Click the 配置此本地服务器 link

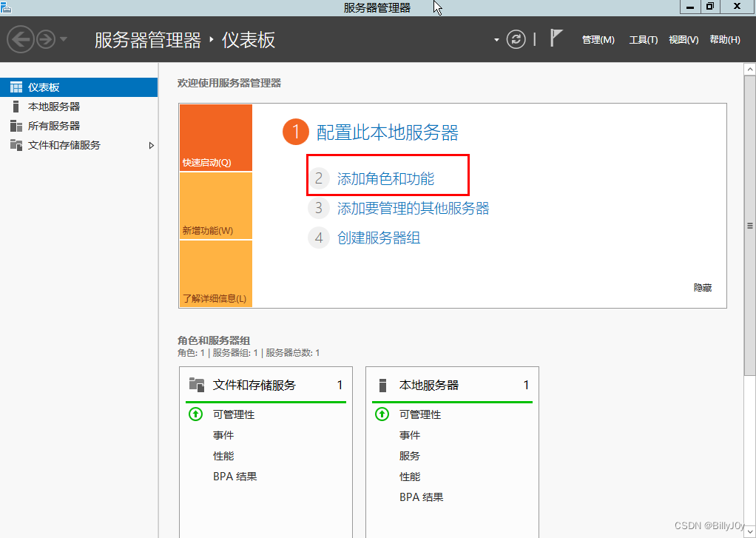point(387,132)
